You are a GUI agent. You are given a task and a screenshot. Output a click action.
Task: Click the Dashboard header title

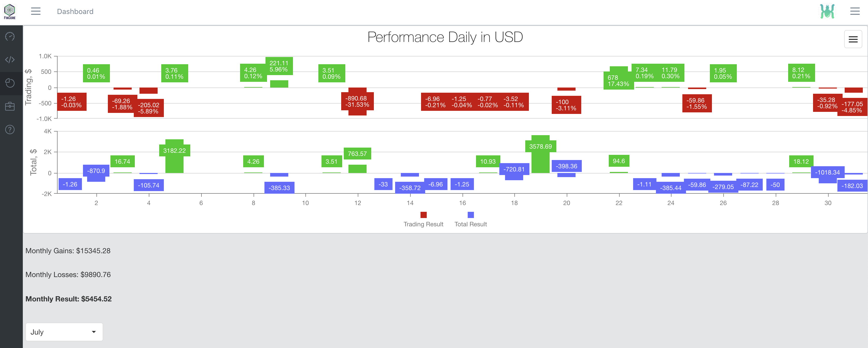[75, 11]
